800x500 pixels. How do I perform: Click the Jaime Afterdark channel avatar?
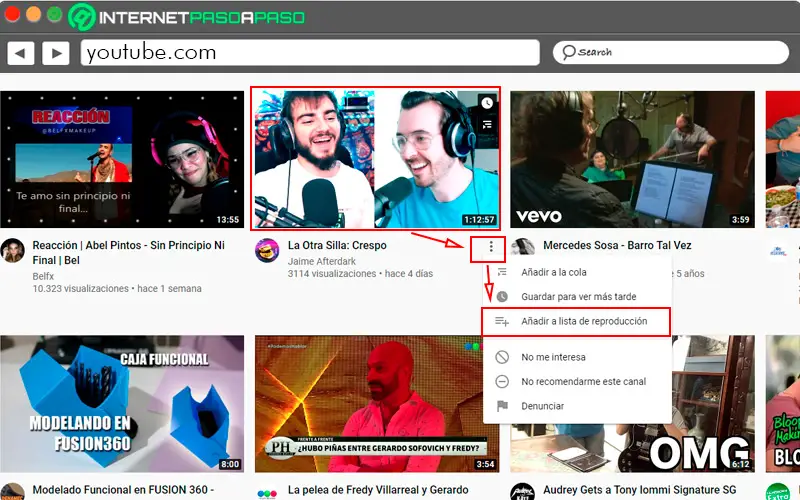pos(267,251)
